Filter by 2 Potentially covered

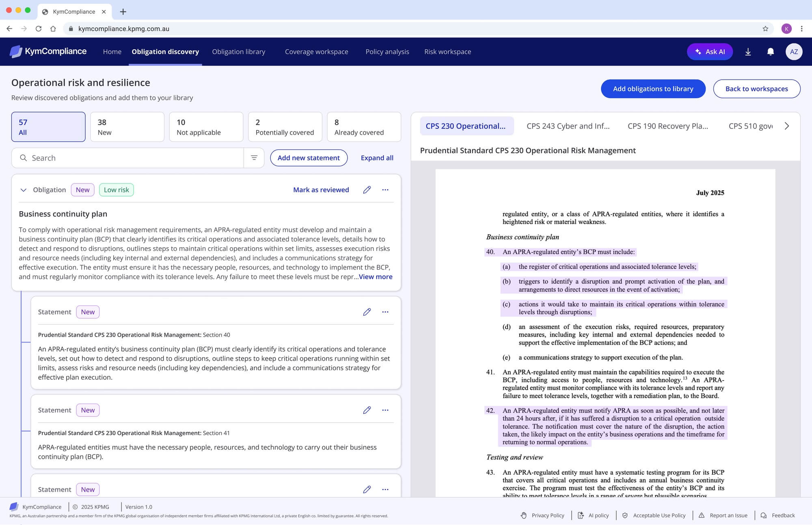point(285,127)
